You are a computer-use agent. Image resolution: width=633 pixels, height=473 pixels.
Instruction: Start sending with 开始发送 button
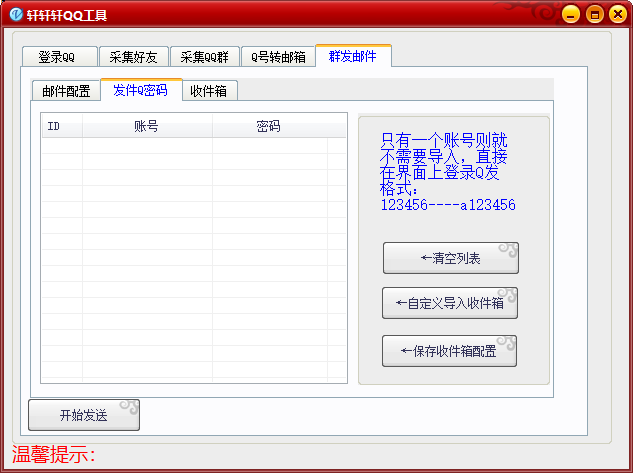coord(84,415)
